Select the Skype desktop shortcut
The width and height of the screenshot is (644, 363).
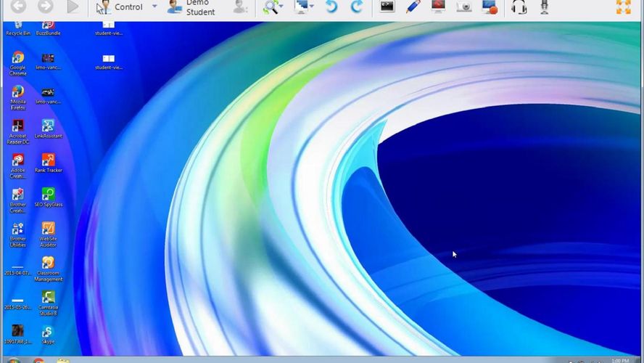click(x=48, y=334)
